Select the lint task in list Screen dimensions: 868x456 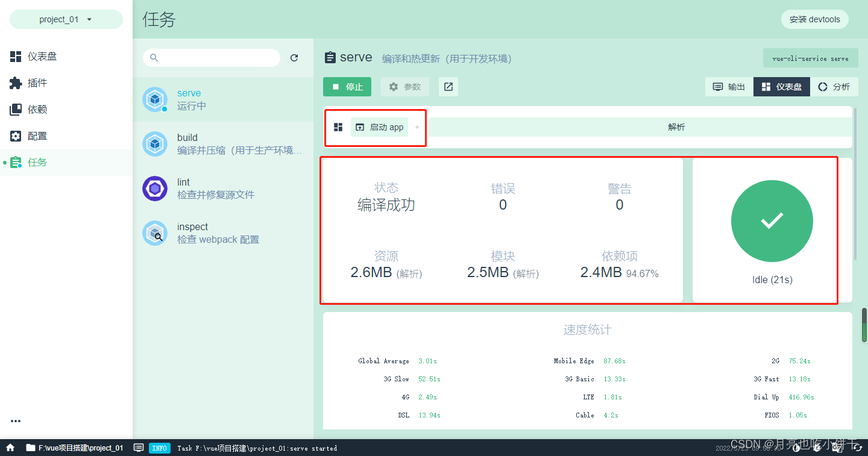[x=223, y=189]
